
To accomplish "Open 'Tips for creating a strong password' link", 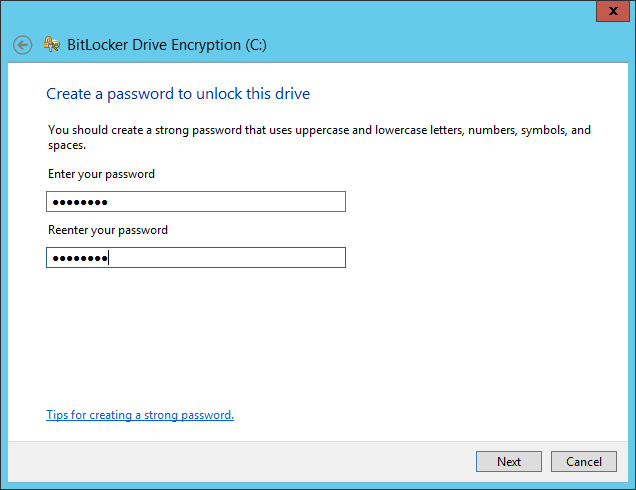I will 140,415.
